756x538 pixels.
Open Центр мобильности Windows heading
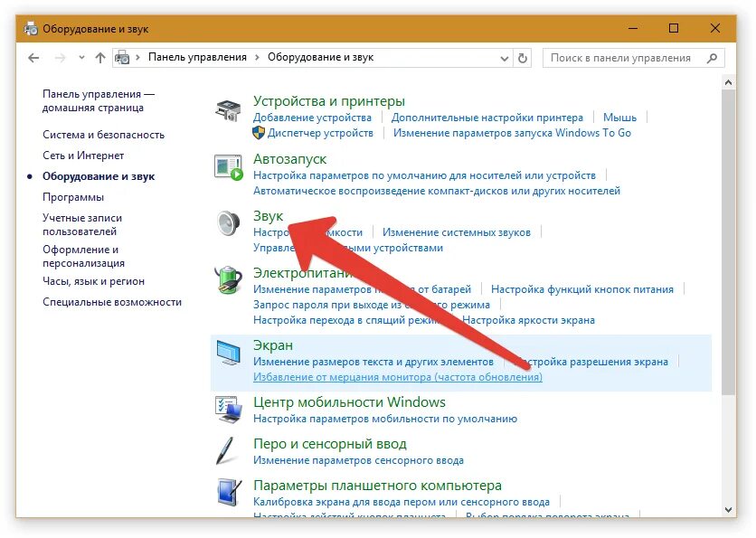pos(349,402)
